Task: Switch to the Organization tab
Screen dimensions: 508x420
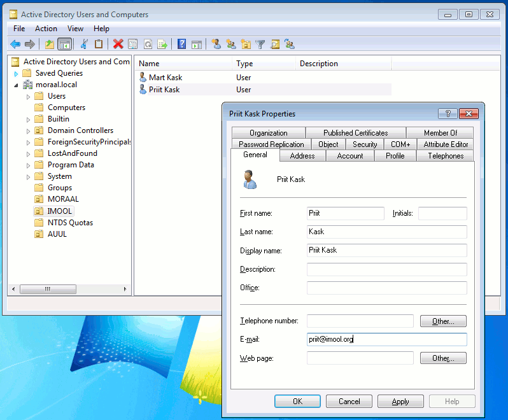Action: click(268, 133)
